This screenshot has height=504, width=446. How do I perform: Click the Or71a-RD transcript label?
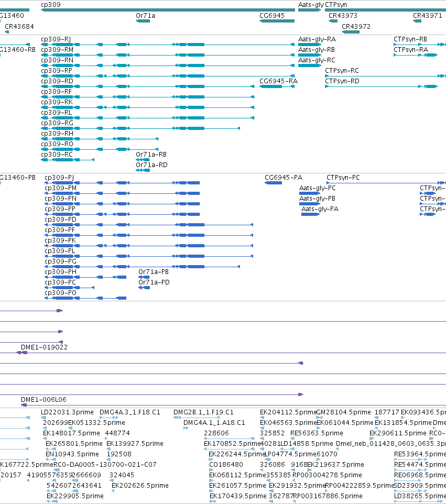pyautogui.click(x=151, y=165)
